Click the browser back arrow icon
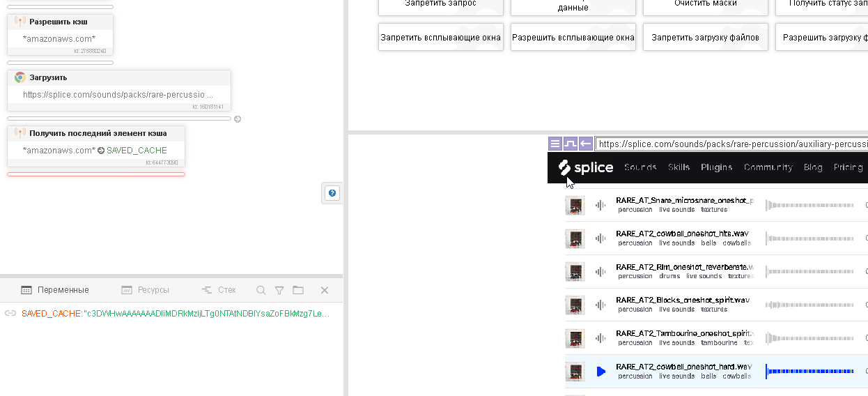The height and width of the screenshot is (396, 868). [586, 144]
